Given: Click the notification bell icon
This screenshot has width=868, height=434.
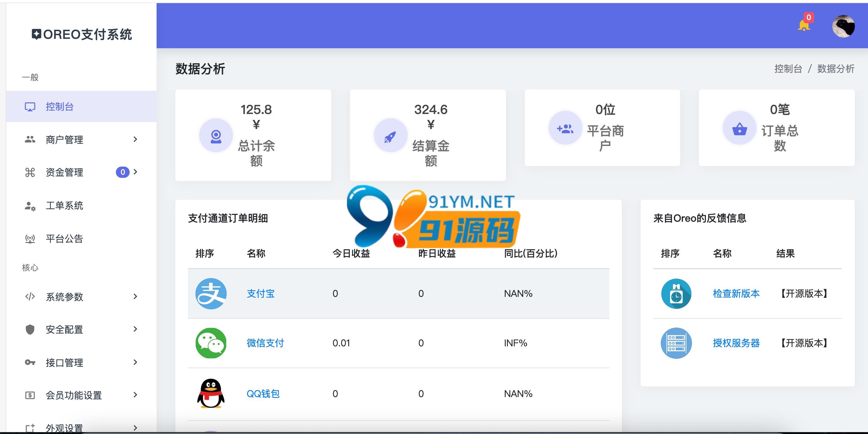Looking at the screenshot, I should click(x=804, y=26).
